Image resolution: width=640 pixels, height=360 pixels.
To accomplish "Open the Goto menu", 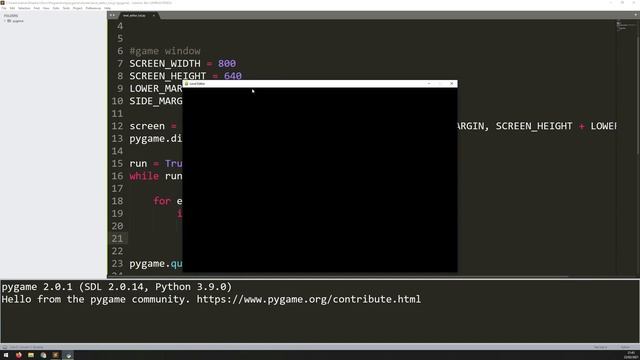I will [x=56, y=8].
